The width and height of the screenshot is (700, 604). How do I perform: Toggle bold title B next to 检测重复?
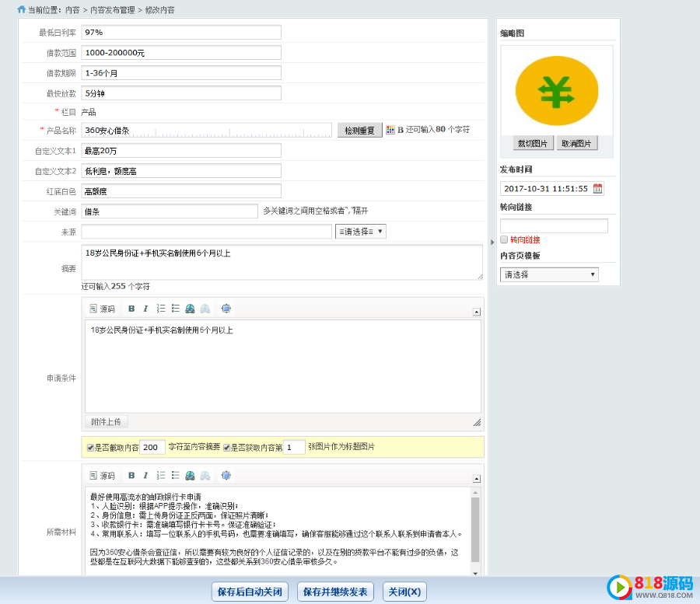pos(401,130)
